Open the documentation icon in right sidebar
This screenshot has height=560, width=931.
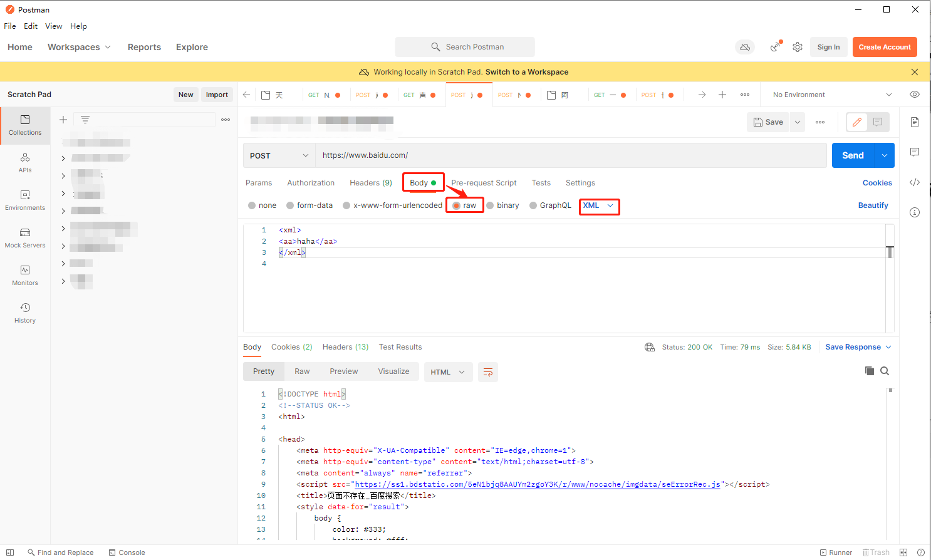coord(915,122)
